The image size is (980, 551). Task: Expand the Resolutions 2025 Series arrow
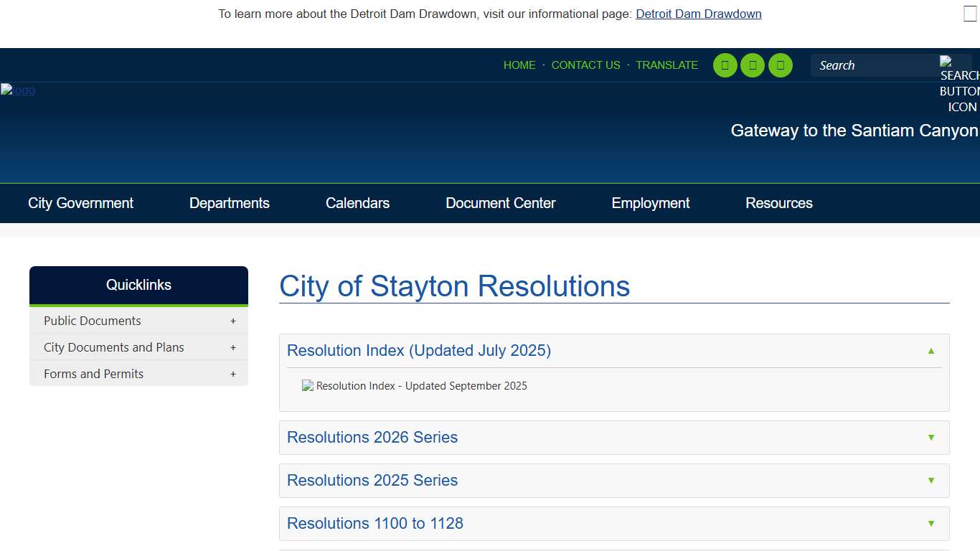point(931,481)
